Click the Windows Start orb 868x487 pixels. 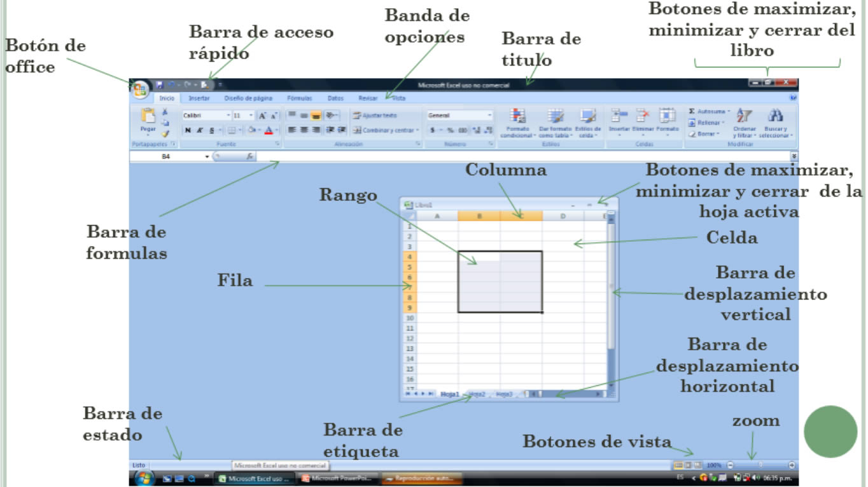(x=144, y=478)
